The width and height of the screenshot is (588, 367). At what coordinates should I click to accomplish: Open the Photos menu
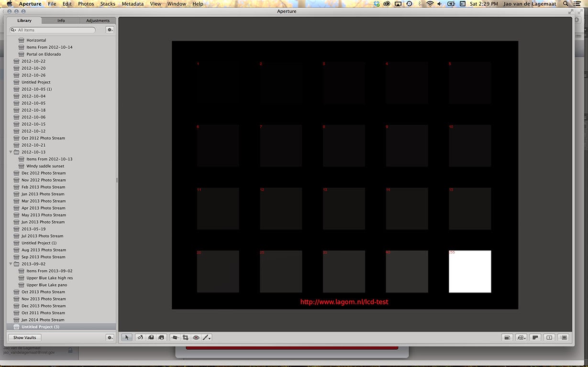(x=86, y=4)
